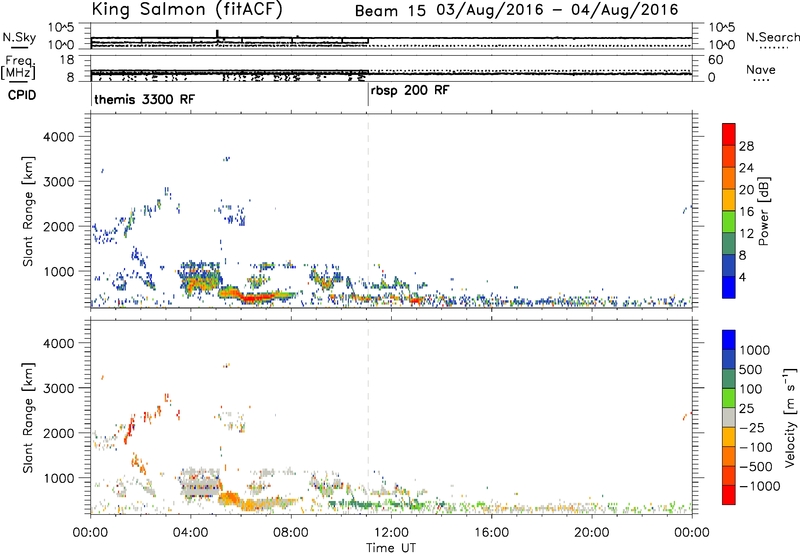Click the '20:00' time axis label
Image resolution: width=800 pixels, height=554 pixels.
(592, 533)
